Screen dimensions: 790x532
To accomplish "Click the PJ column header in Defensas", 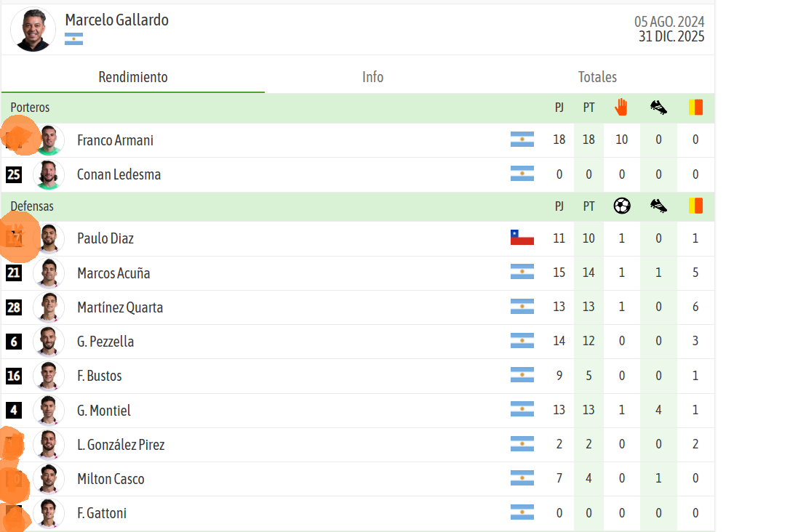I will (559, 206).
